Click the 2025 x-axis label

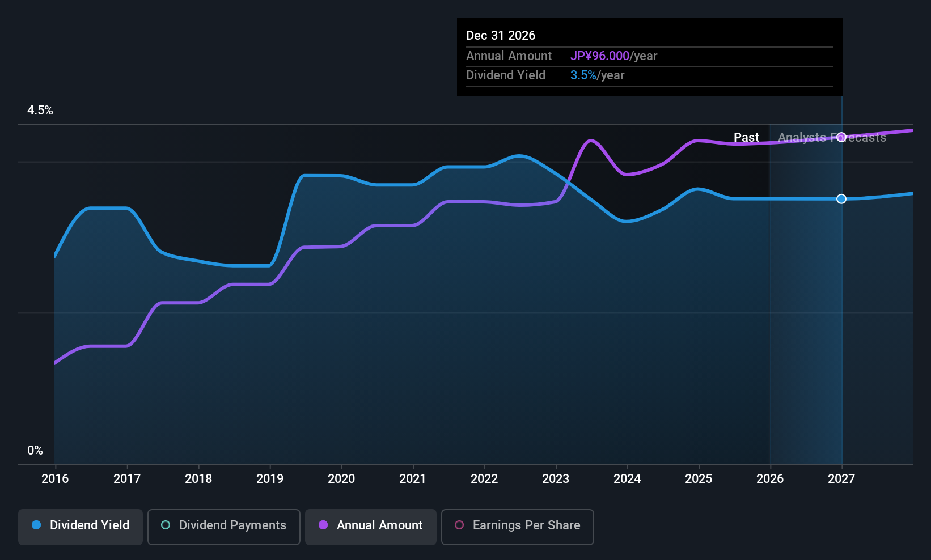(699, 479)
